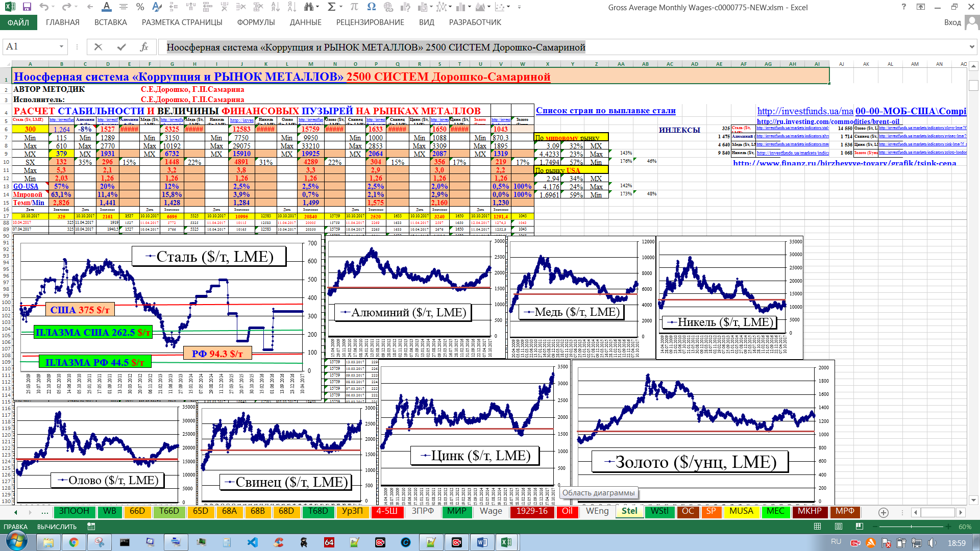Switch to the Wage sheet tab
The image size is (980, 551).
[491, 511]
